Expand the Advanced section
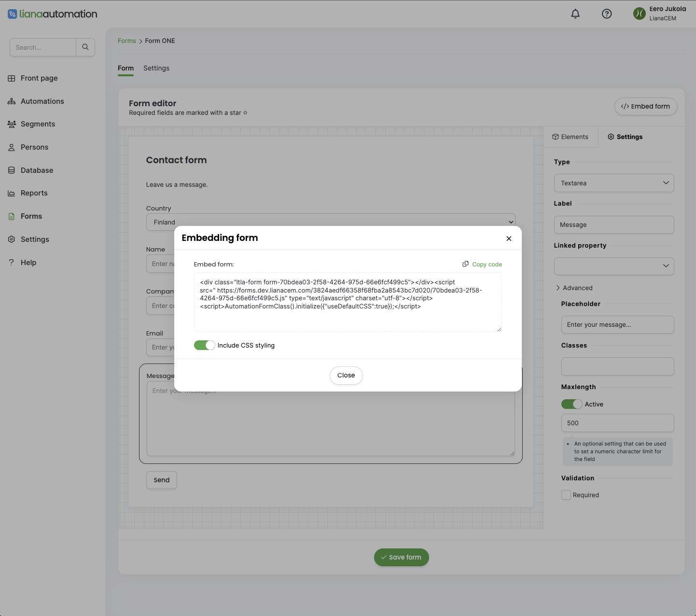This screenshot has height=616, width=696. click(574, 288)
